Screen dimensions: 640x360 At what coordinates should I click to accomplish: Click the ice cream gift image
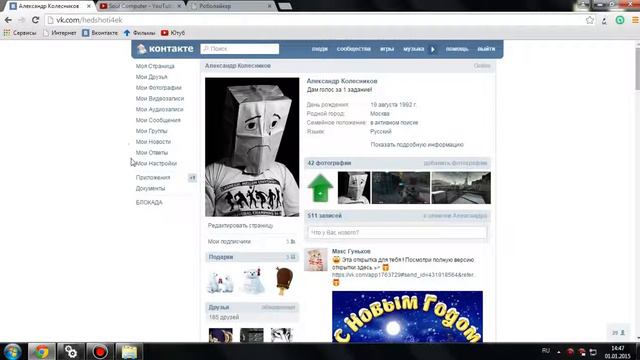point(284,281)
